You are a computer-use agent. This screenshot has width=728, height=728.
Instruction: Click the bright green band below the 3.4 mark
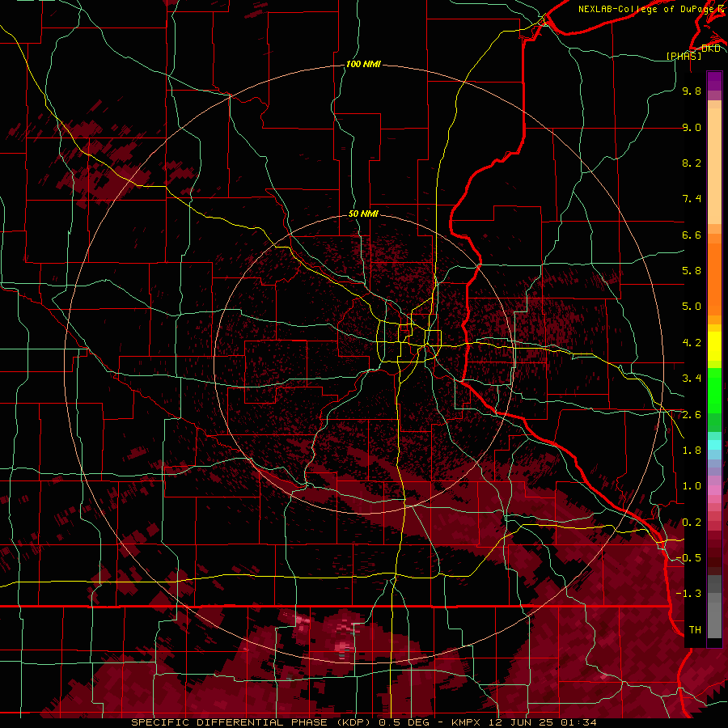[x=714, y=390]
